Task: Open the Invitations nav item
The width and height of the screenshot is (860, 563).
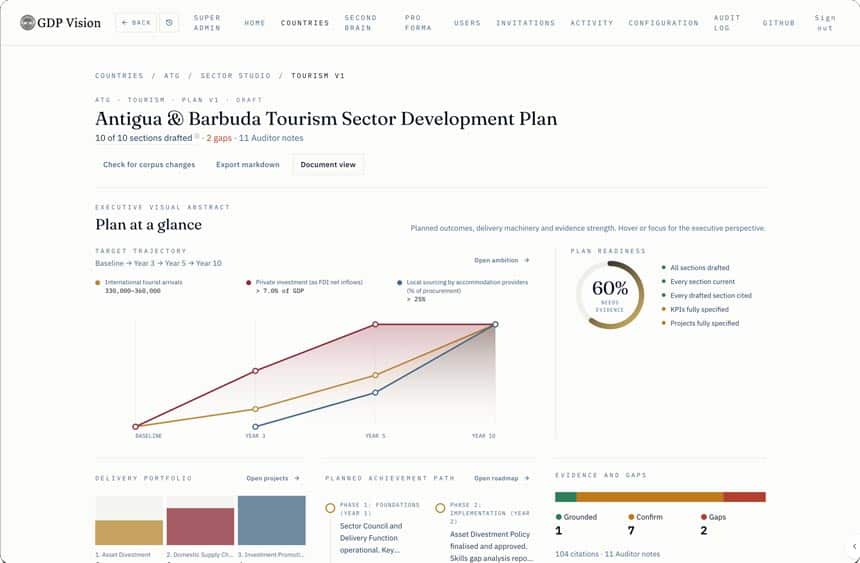Action: pyautogui.click(x=525, y=22)
